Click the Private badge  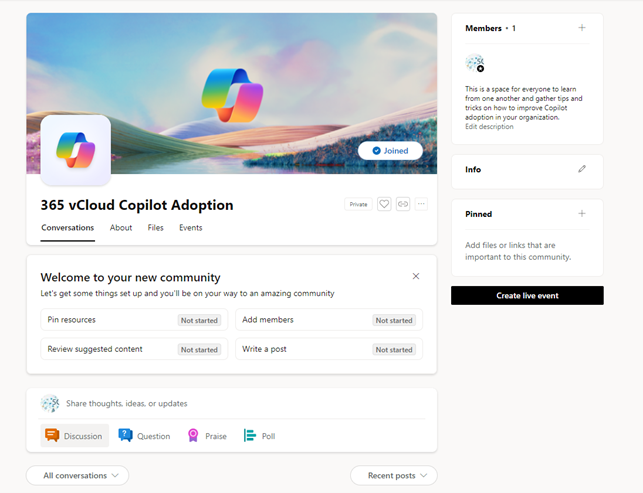pyautogui.click(x=358, y=204)
